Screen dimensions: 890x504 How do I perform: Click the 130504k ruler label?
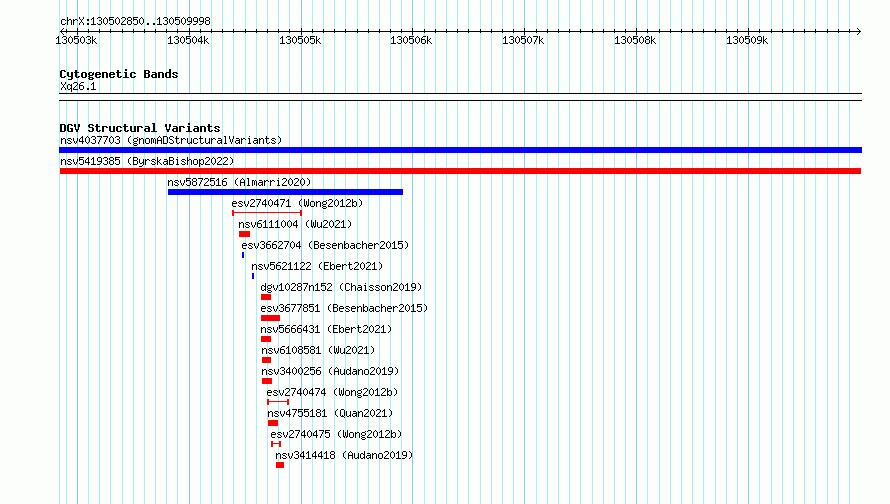coord(188,40)
